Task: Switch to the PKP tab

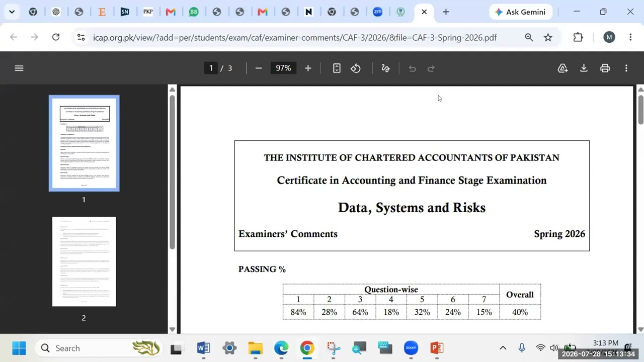Action: 148,12
